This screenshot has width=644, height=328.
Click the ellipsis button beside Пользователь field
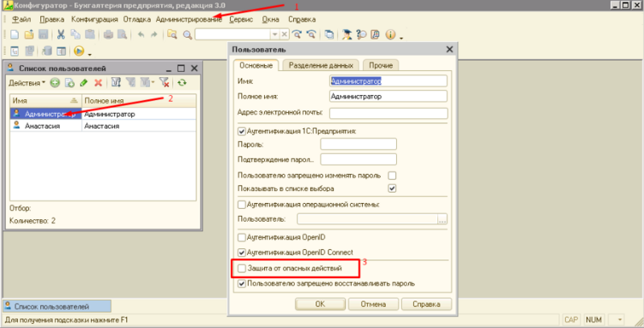pos(441,219)
